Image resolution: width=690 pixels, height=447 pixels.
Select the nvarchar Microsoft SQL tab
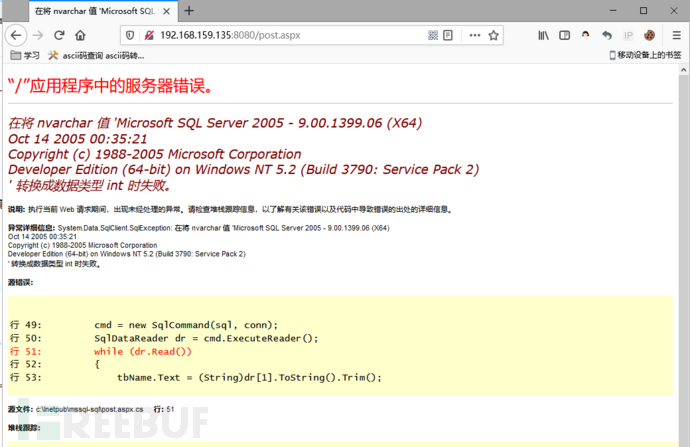pyautogui.click(x=103, y=11)
